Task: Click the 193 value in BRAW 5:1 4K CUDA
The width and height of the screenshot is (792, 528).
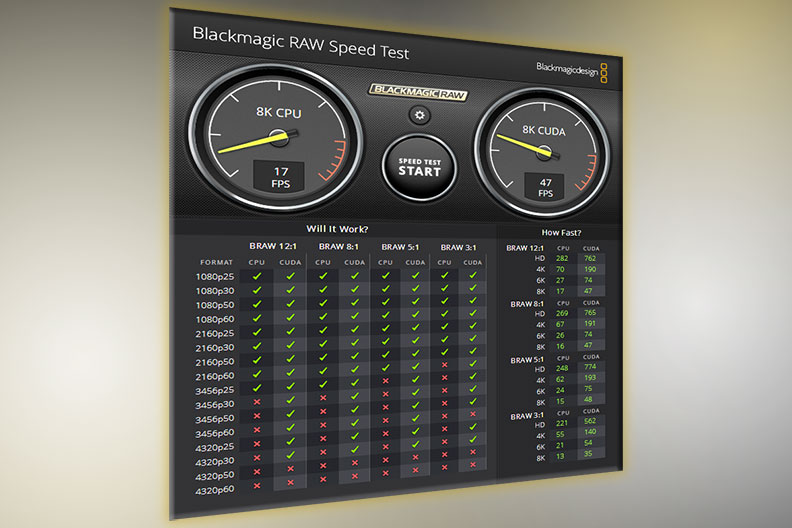Action: pos(590,377)
